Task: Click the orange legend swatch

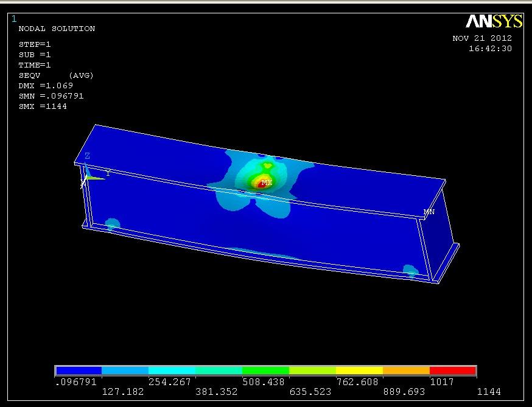Action: pyautogui.click(x=406, y=370)
